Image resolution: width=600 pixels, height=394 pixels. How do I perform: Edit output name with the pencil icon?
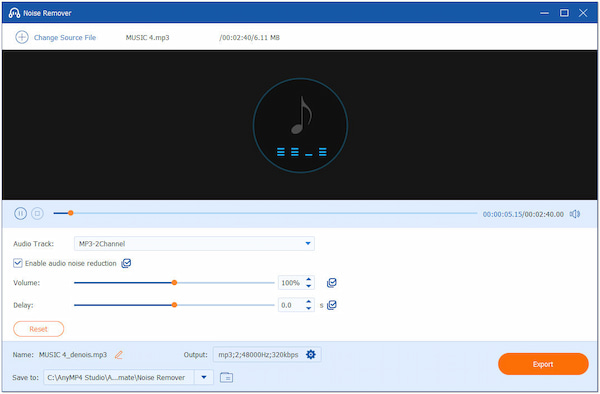[x=119, y=355]
